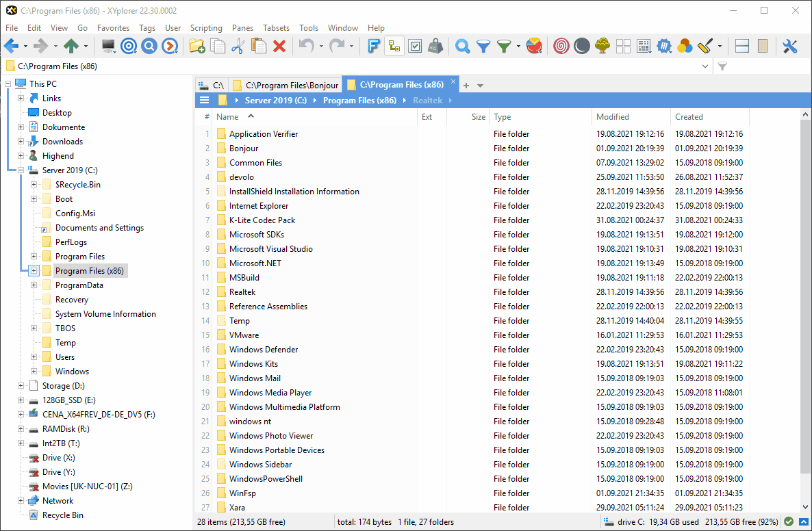Click the Modified column header
The width and height of the screenshot is (812, 531).
pyautogui.click(x=613, y=117)
